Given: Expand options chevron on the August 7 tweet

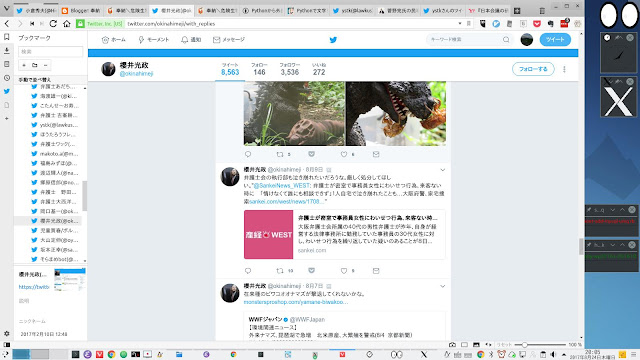Looking at the screenshot, I should [x=442, y=286].
